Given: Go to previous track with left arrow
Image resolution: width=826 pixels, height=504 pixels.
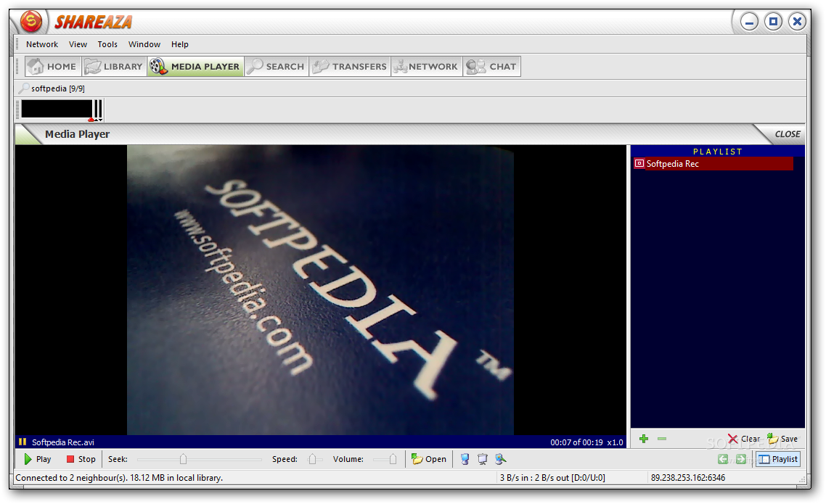Looking at the screenshot, I should click(x=723, y=459).
